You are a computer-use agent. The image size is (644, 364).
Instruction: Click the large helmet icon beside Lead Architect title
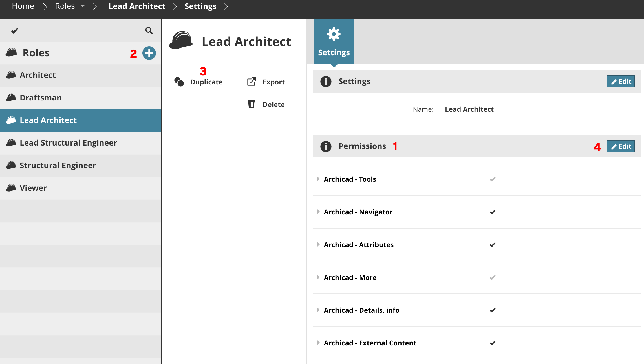click(181, 40)
